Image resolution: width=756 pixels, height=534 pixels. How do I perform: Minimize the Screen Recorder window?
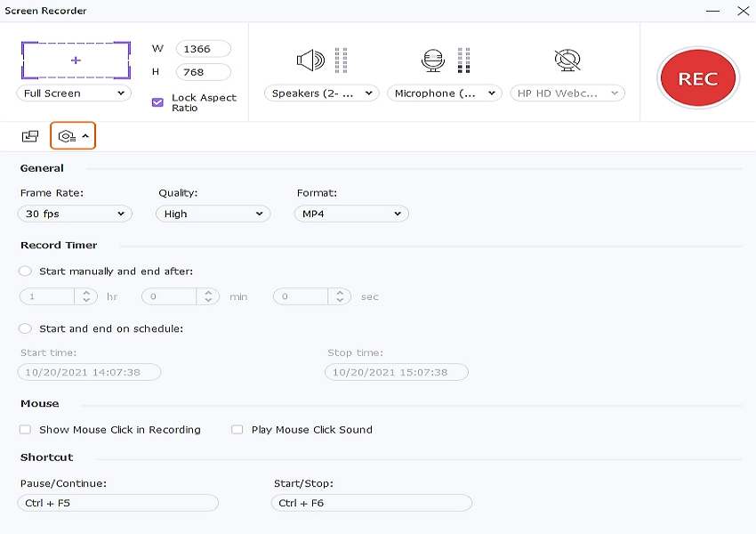point(712,11)
